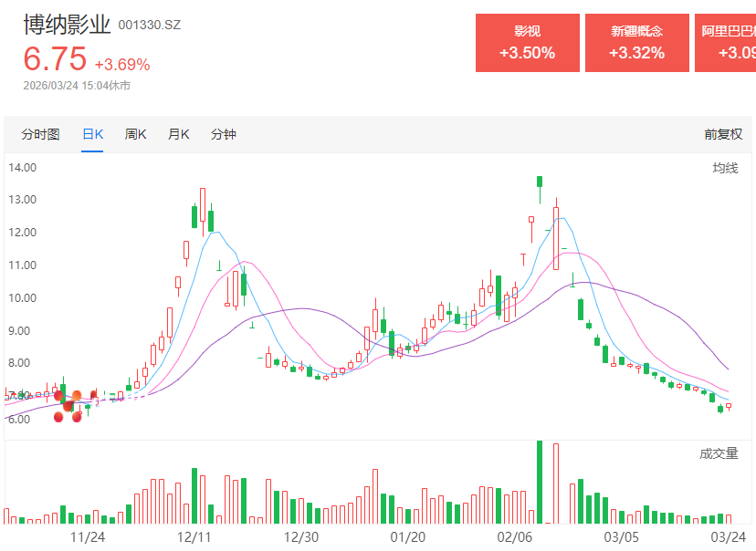Click the 成交量 volume panel label
Image resolution: width=756 pixels, height=551 pixels.
[719, 453]
